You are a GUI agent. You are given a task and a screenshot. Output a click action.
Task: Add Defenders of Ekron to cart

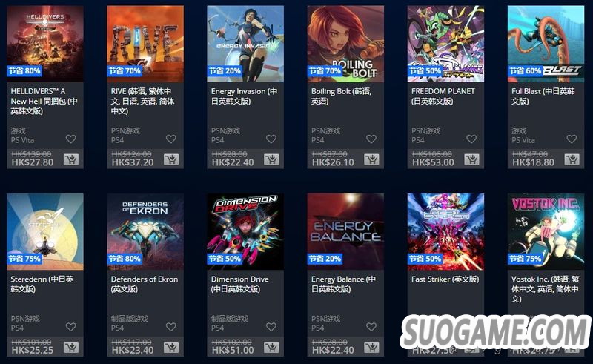pos(171,347)
